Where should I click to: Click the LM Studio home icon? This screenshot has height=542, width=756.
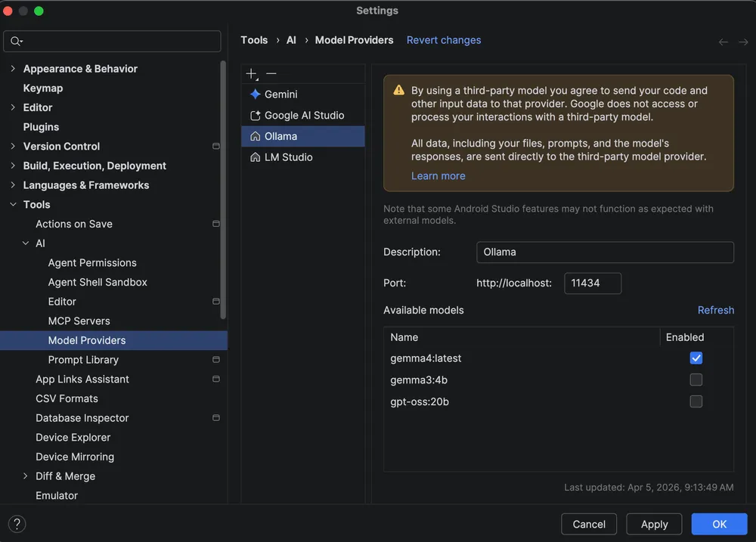tap(256, 157)
